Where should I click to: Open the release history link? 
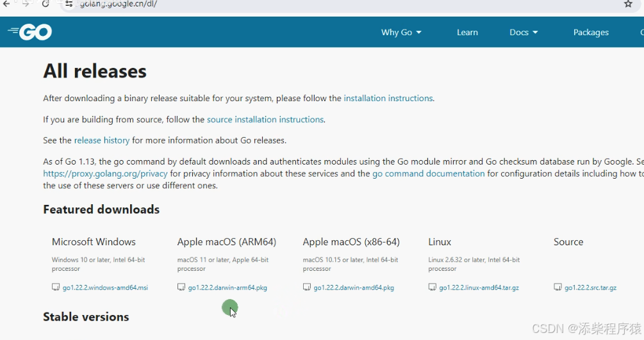pyautogui.click(x=102, y=140)
